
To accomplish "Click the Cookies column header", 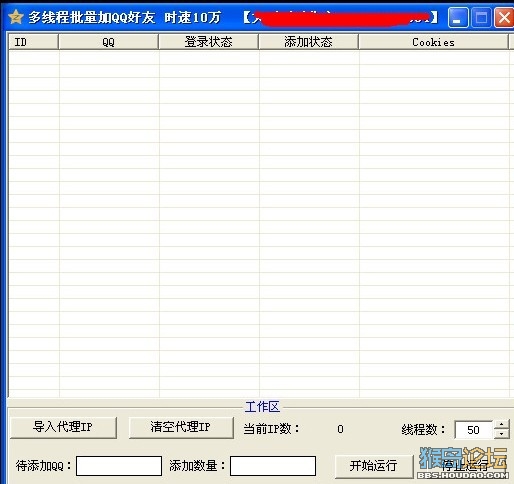I will coord(433,42).
